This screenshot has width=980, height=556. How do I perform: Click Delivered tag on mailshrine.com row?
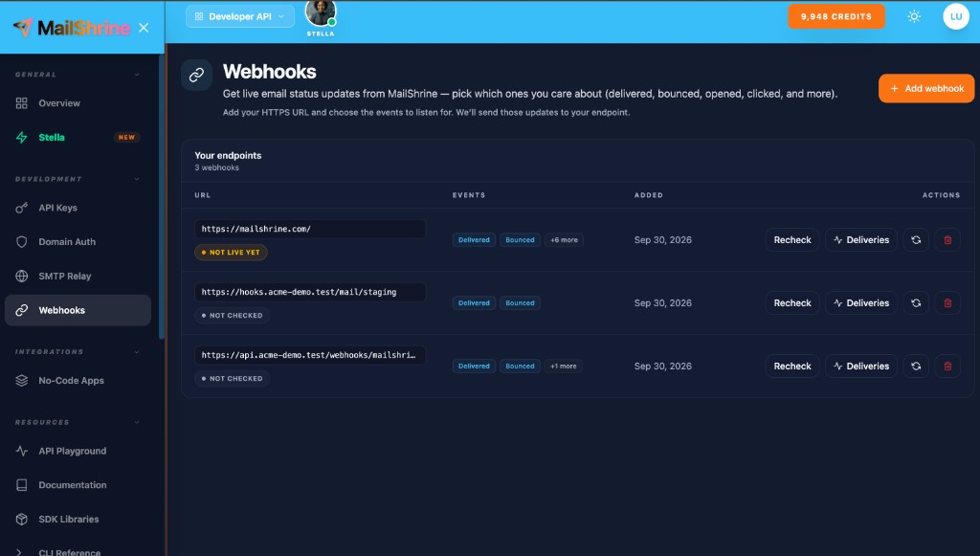tap(474, 240)
